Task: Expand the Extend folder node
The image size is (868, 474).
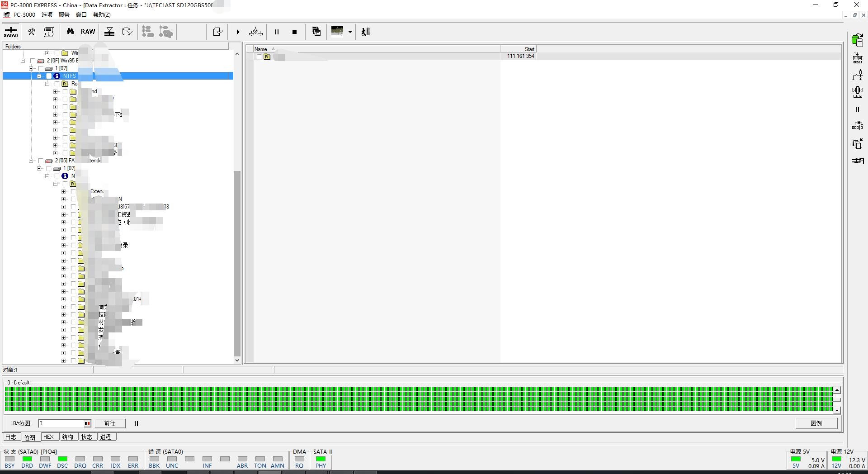Action: [x=63, y=191]
